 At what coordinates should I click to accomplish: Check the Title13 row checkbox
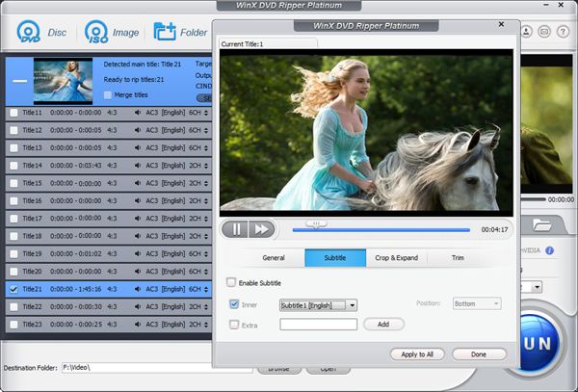[x=13, y=147]
